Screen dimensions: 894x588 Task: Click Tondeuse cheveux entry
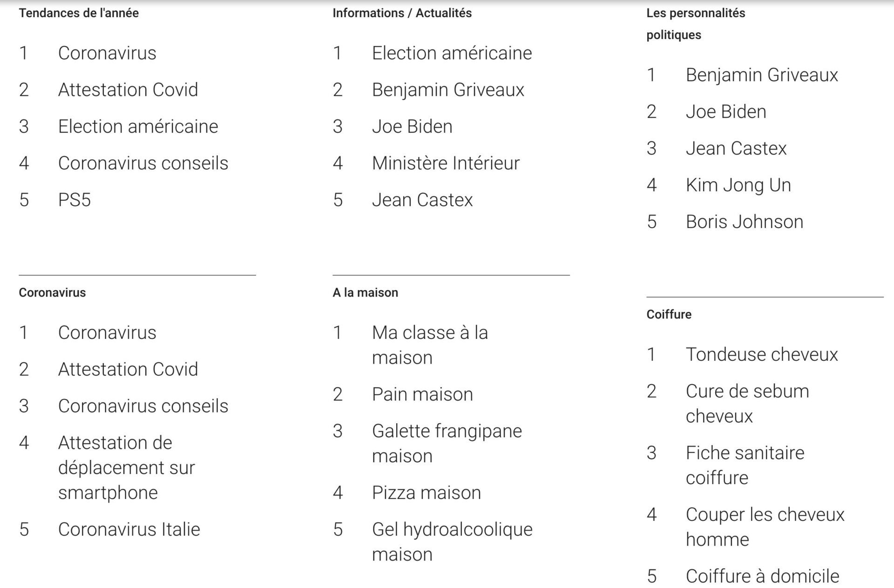(x=761, y=355)
